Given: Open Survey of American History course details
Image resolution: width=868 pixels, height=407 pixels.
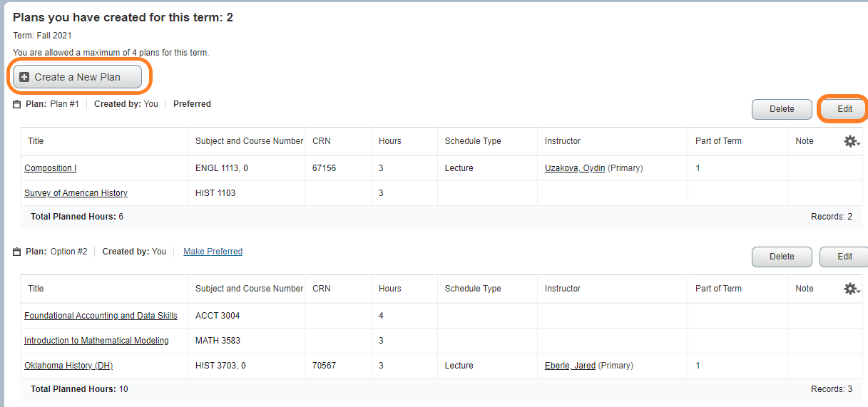Looking at the screenshot, I should coord(76,193).
